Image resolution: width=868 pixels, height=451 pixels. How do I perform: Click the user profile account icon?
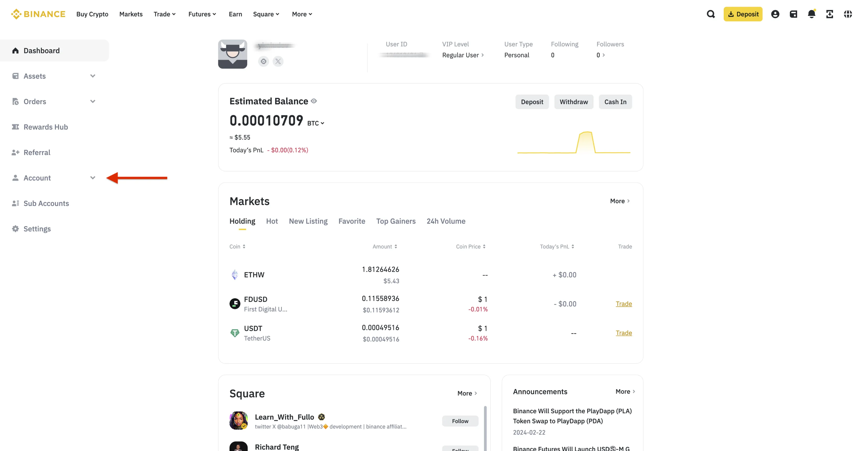tap(776, 14)
